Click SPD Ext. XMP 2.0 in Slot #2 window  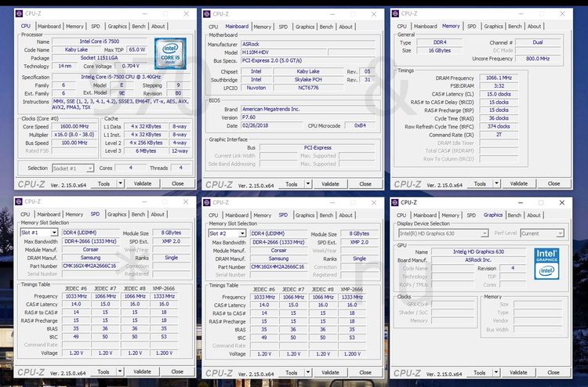(x=359, y=242)
